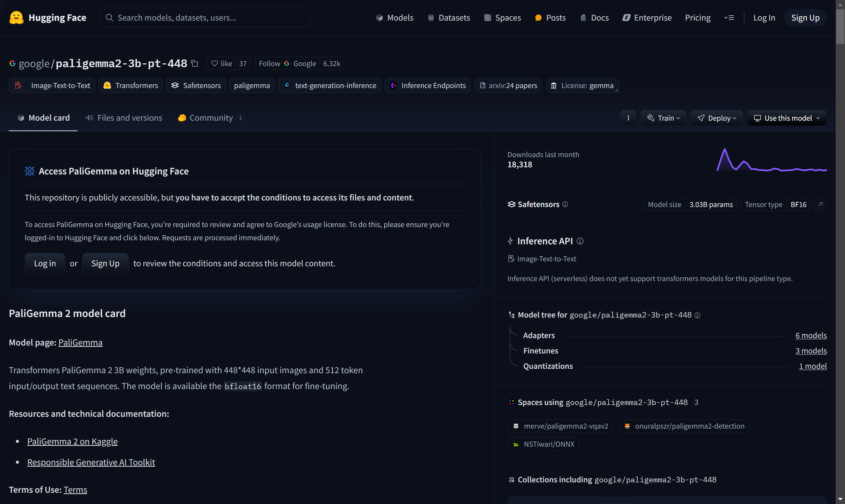This screenshot has width=845, height=504.
Task: Click the paligemma tag
Action: [252, 85]
